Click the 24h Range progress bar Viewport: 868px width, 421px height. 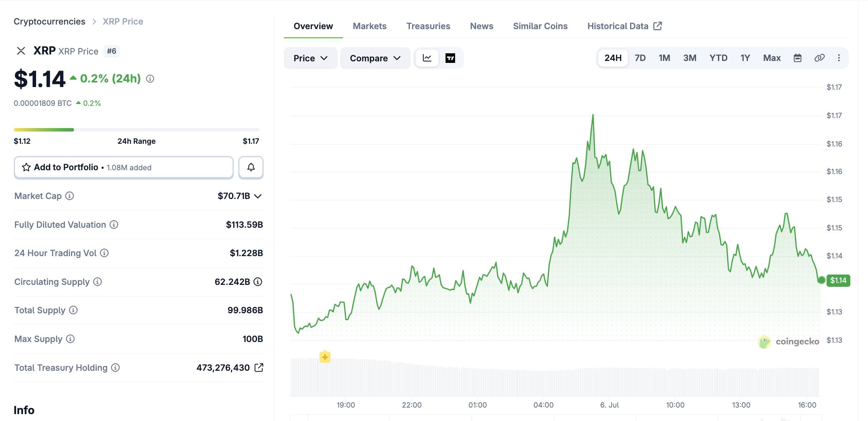137,130
